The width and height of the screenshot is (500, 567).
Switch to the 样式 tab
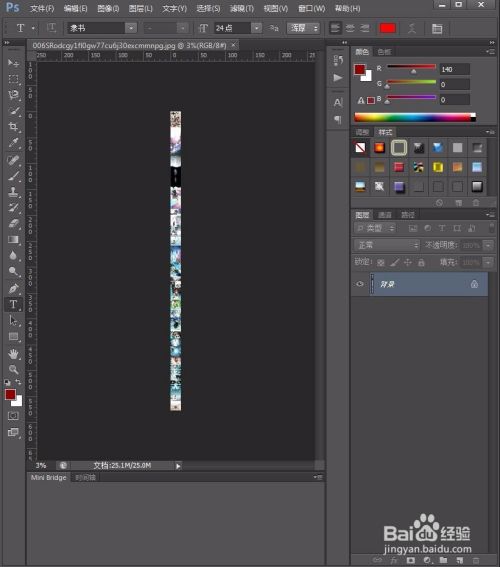click(x=385, y=132)
